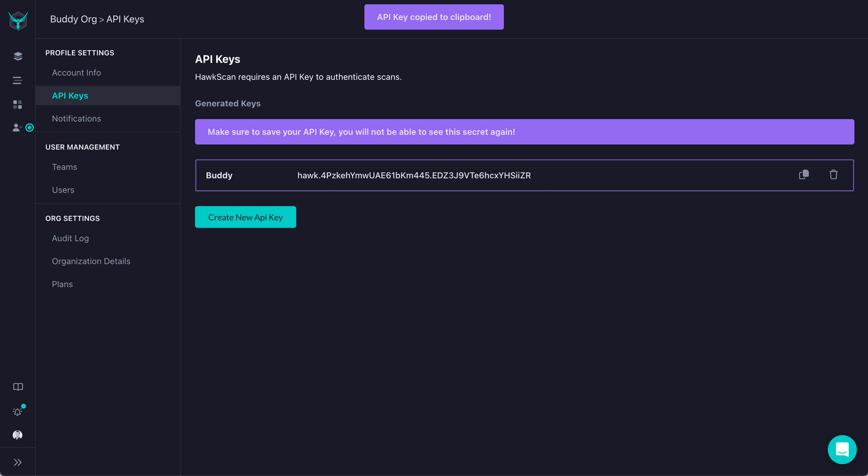This screenshot has width=868, height=476.
Task: Open the chat support bubble
Action: [x=842, y=450]
